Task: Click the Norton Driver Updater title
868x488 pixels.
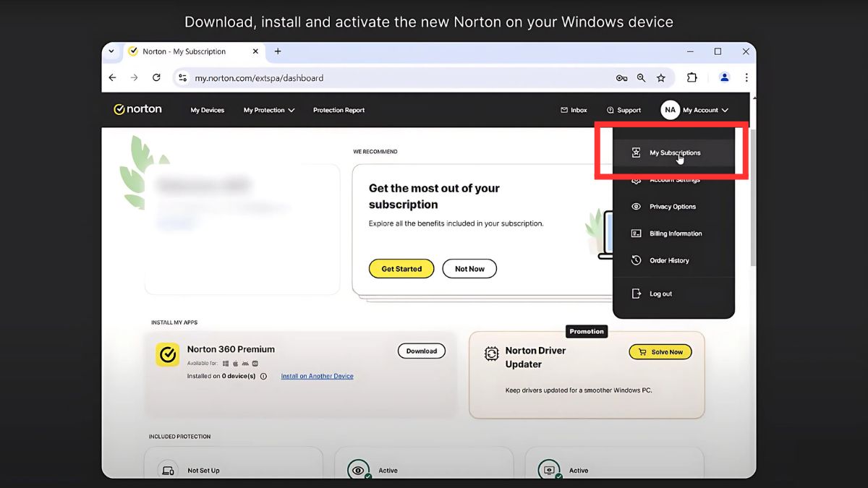Action: [x=535, y=357]
